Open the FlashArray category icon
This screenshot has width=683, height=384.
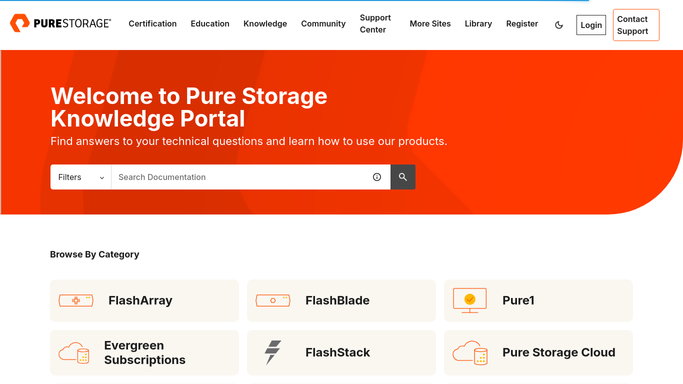pyautogui.click(x=76, y=300)
